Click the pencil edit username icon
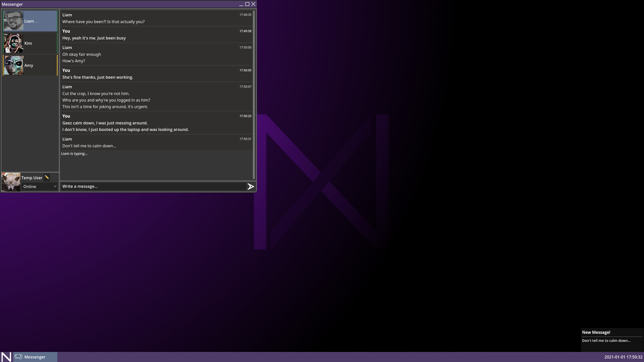This screenshot has height=362, width=644. (x=47, y=177)
